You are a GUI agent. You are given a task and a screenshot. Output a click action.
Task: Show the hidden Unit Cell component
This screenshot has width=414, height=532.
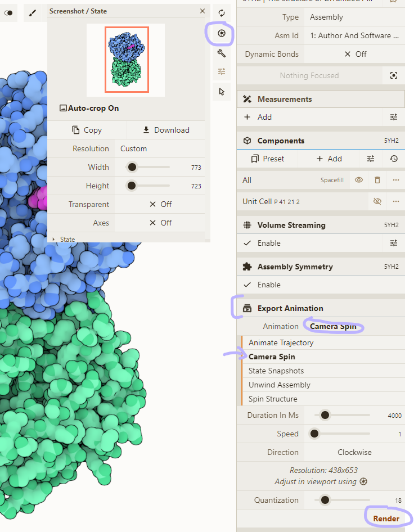tap(377, 201)
